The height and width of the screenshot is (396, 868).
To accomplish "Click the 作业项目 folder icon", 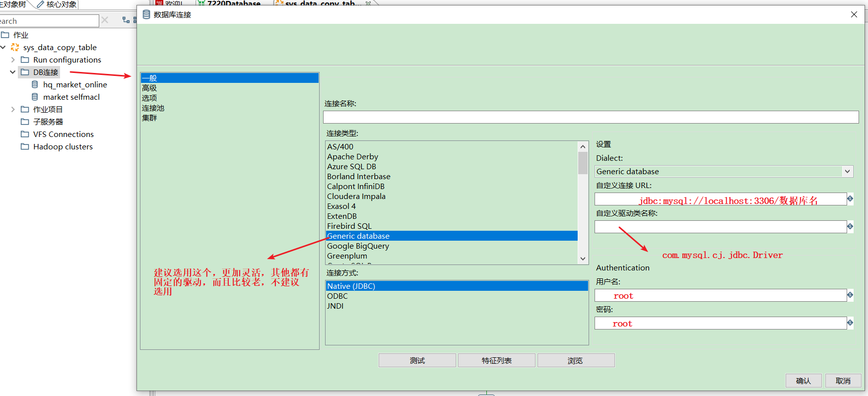I will pos(25,109).
